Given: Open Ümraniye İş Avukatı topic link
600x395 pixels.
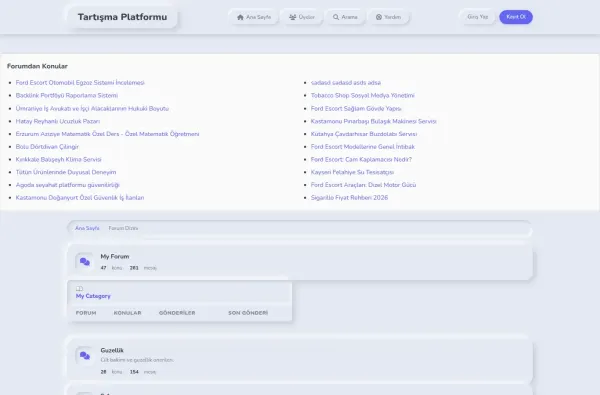Looking at the screenshot, I should coord(92,108).
